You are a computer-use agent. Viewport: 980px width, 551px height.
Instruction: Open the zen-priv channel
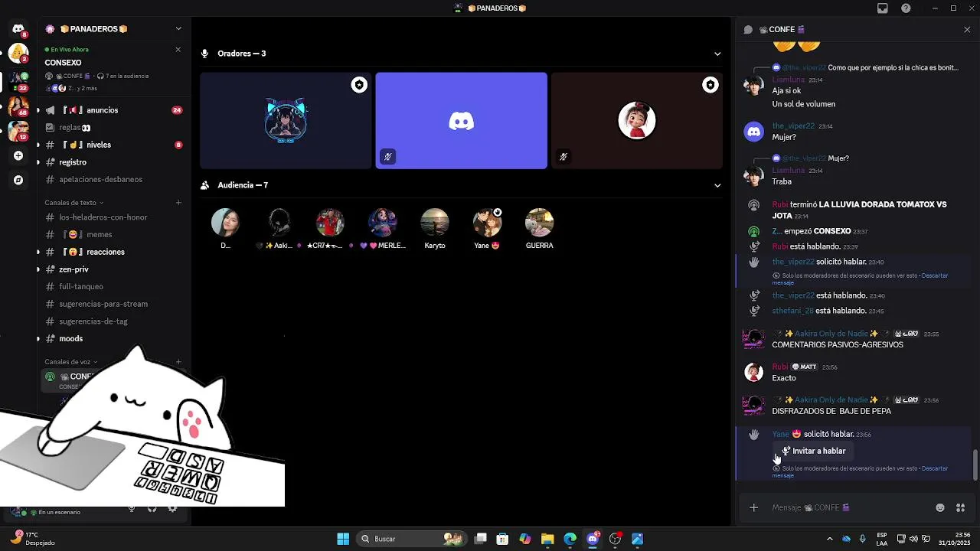tap(113, 269)
